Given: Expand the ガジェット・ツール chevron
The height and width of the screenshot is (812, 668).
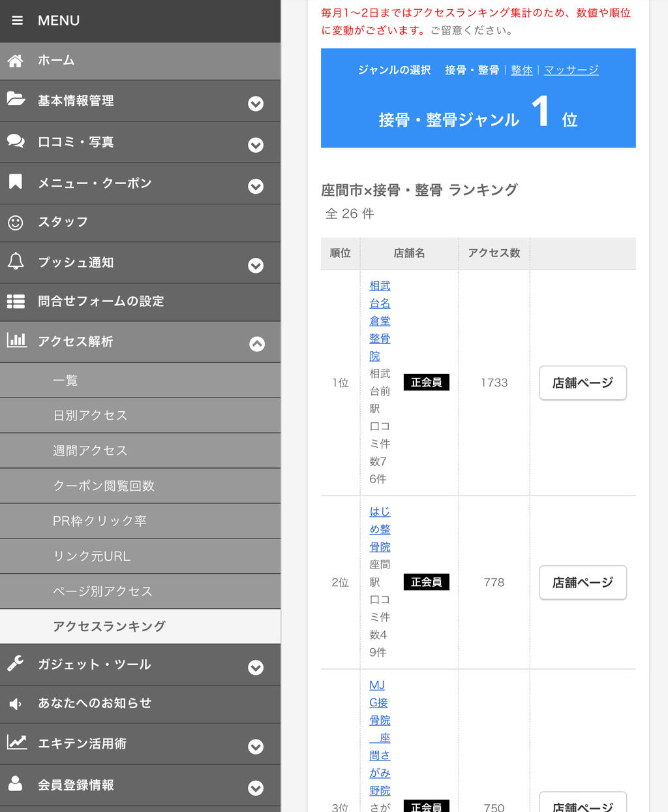Looking at the screenshot, I should [256, 668].
